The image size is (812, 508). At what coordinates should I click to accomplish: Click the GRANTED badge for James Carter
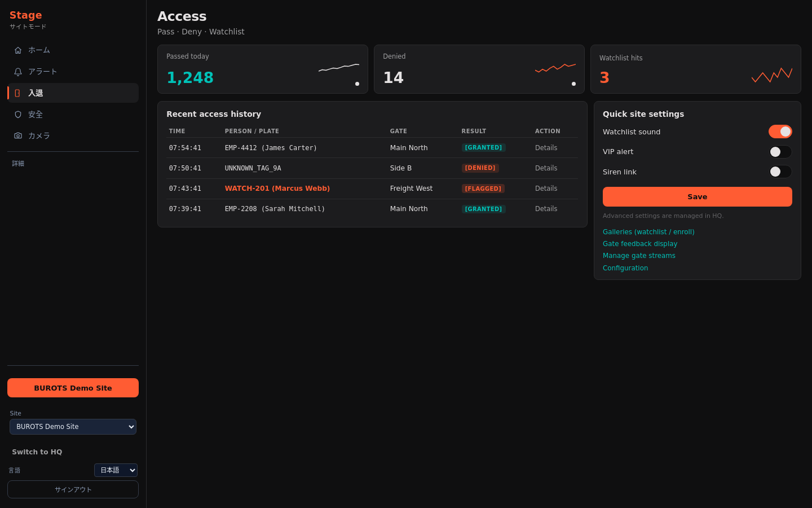pos(483,148)
